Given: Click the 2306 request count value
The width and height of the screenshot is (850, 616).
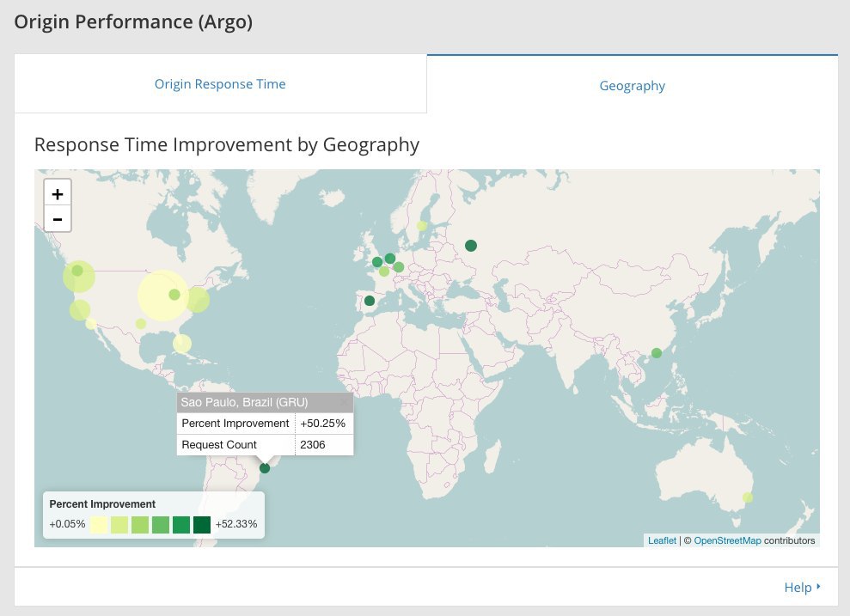Looking at the screenshot, I should coord(313,444).
